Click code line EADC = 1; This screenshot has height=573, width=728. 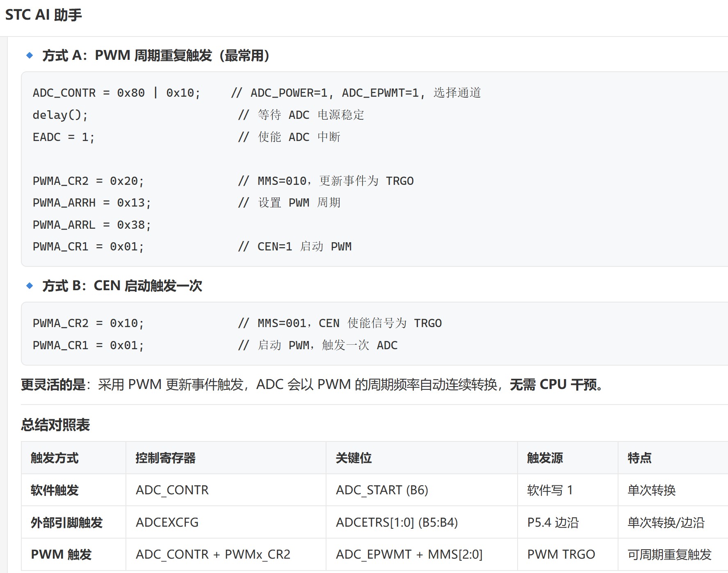(x=64, y=137)
